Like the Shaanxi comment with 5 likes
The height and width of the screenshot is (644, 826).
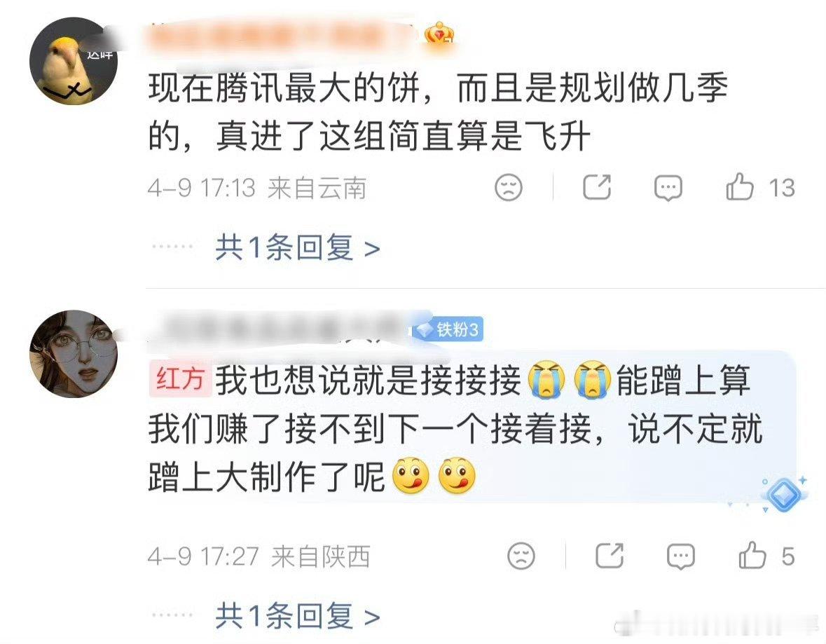[752, 556]
